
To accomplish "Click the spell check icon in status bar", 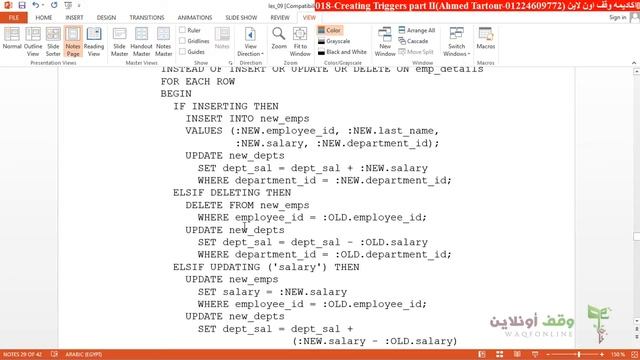I will [x=54, y=354].
